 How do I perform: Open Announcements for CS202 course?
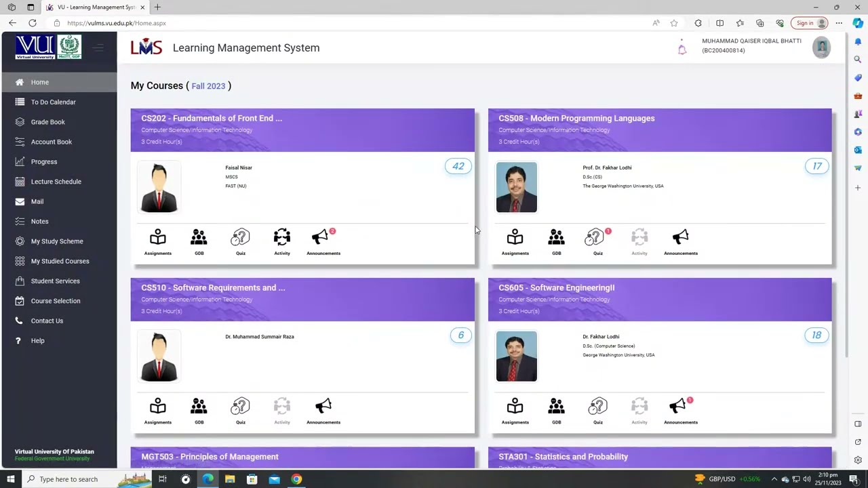click(323, 242)
